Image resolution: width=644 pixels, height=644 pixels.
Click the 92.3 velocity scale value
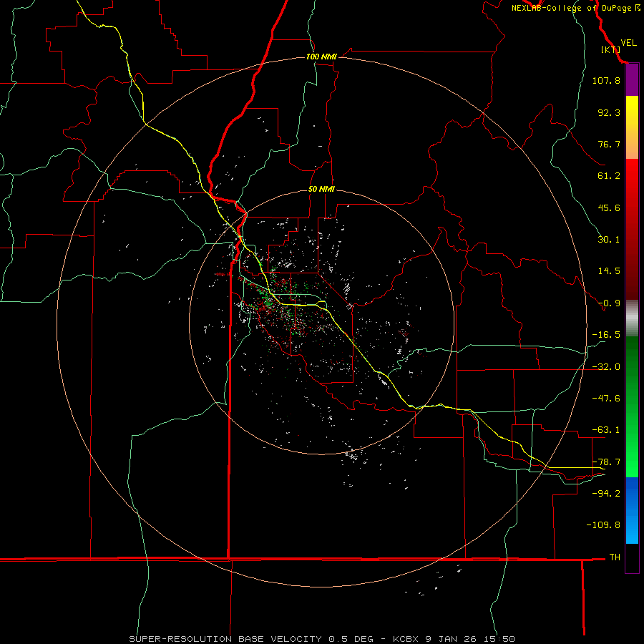pos(609,112)
